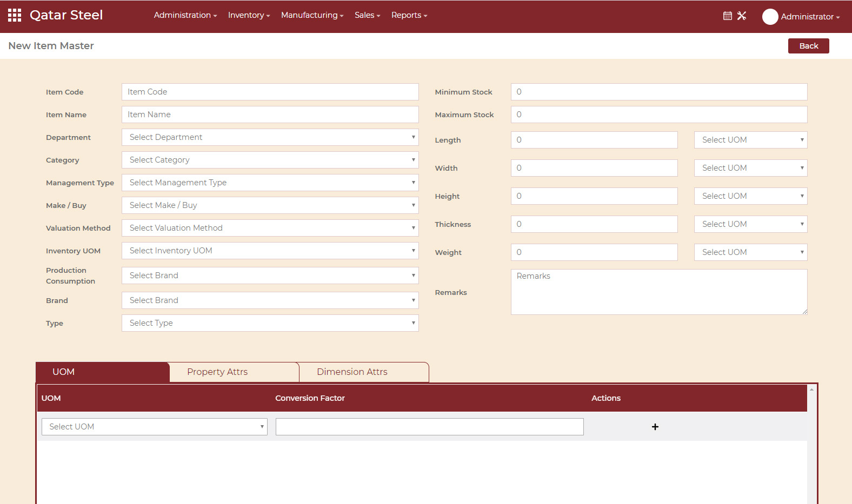This screenshot has height=504, width=852.
Task: Switch to the UOM tab
Action: click(103, 372)
